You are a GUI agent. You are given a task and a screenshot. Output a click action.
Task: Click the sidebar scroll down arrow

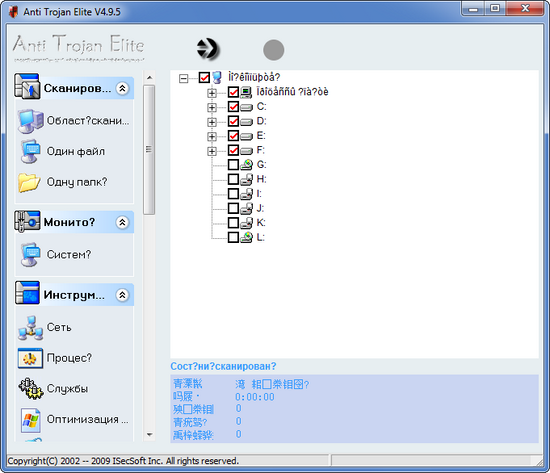coord(149,435)
